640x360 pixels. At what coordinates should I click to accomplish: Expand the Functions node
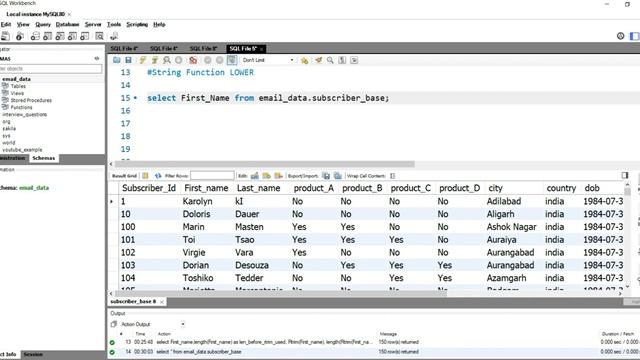click(21, 107)
